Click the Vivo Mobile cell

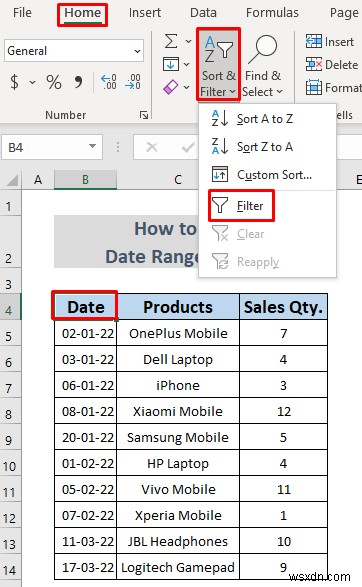178,489
